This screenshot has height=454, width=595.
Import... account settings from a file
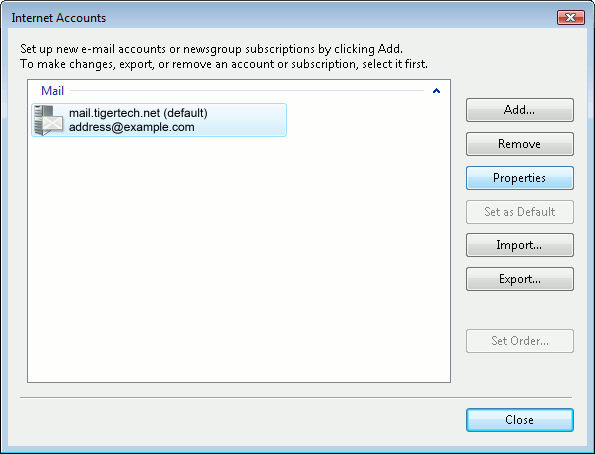pos(519,245)
